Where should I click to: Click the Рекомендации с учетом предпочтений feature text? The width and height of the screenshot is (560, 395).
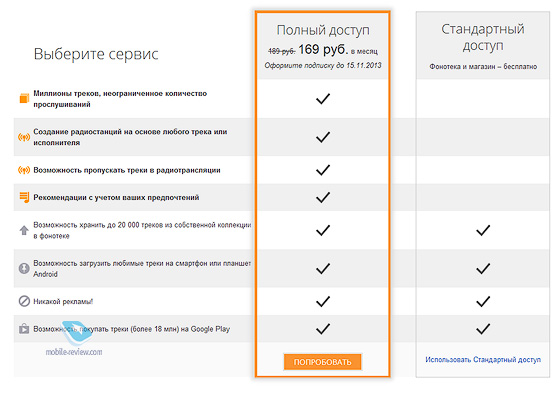[x=116, y=198]
